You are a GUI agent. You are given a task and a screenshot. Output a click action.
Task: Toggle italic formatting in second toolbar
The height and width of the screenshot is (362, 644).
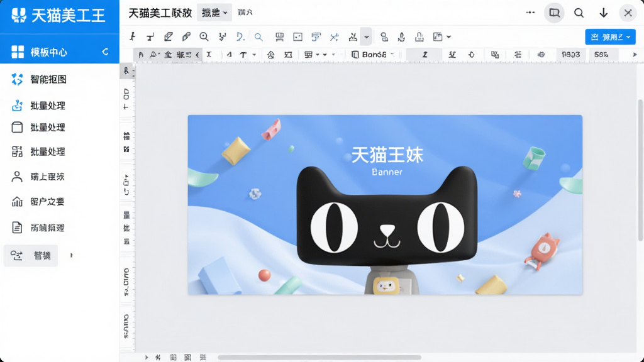(x=425, y=55)
